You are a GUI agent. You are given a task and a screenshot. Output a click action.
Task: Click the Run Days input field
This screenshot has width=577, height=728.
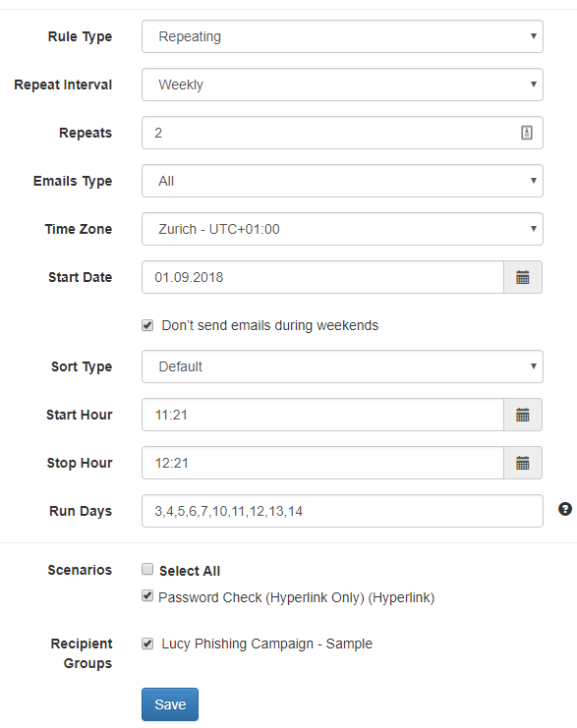pos(342,511)
